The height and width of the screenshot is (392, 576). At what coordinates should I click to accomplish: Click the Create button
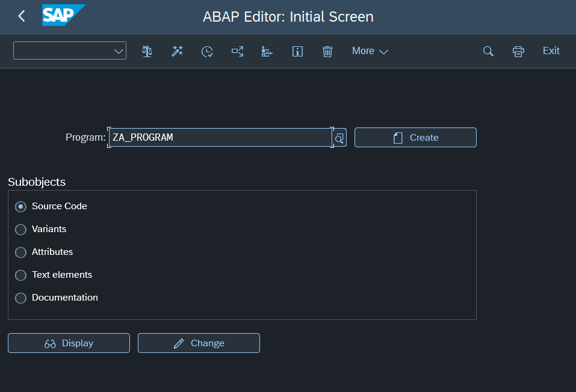coord(415,137)
